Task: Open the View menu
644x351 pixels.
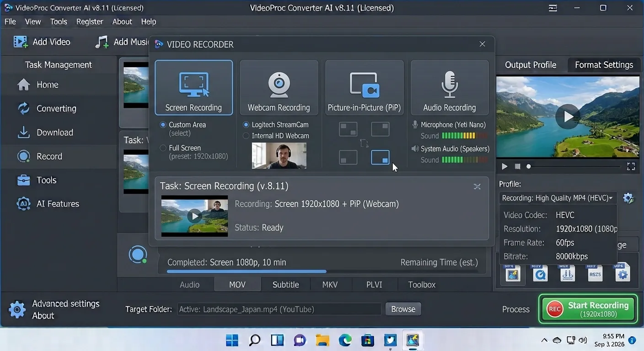Action: coord(33,21)
